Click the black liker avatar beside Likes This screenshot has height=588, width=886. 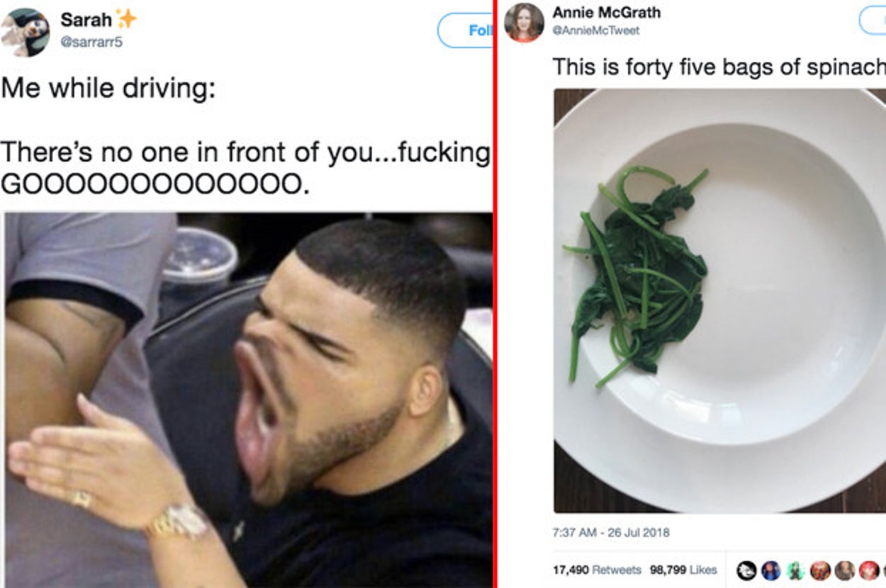pyautogui.click(x=746, y=570)
